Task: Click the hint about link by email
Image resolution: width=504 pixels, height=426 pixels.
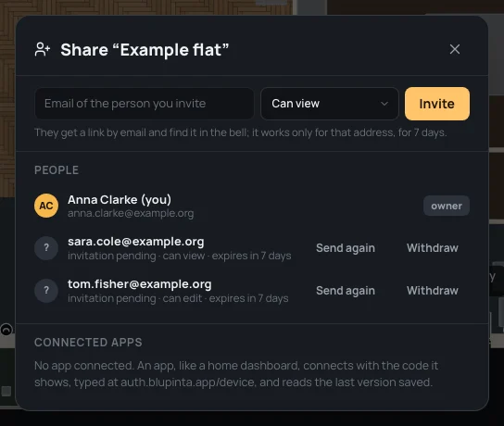Action: coord(241,132)
